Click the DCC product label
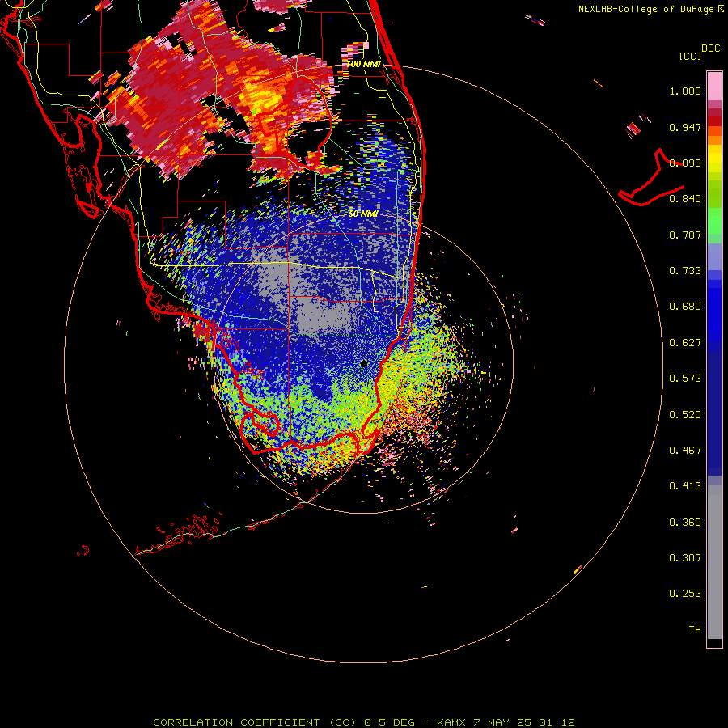 click(x=710, y=48)
